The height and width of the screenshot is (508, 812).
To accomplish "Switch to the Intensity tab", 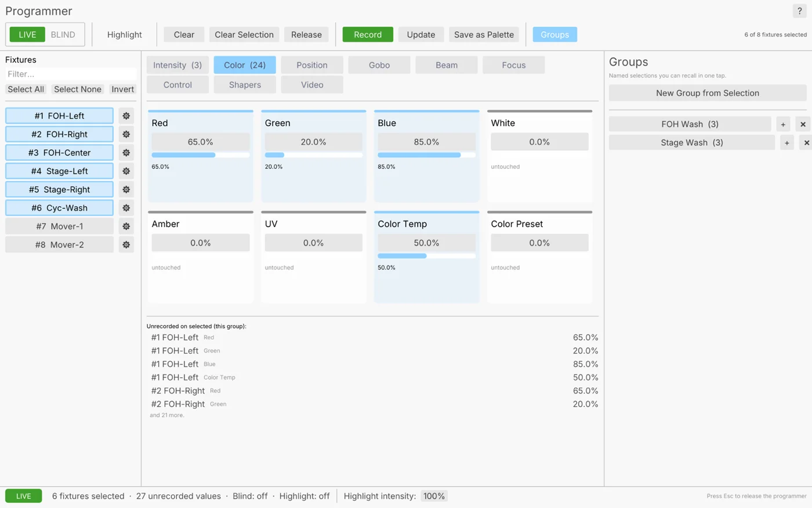I will pos(177,65).
